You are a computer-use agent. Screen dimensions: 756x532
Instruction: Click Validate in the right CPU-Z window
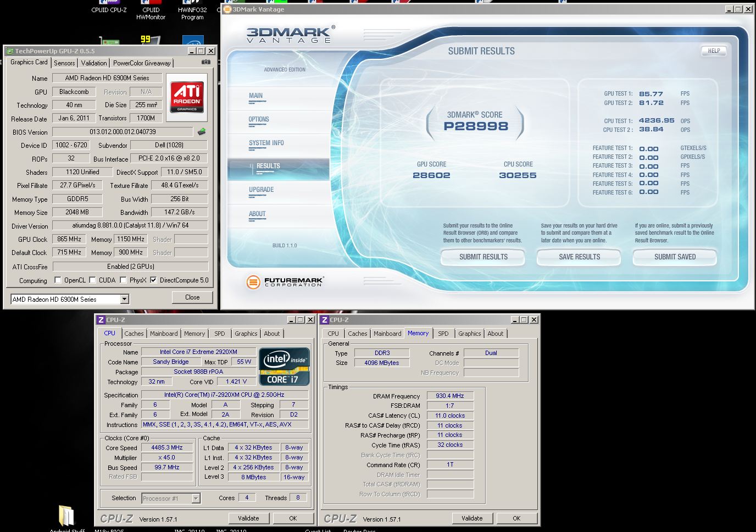point(472,518)
